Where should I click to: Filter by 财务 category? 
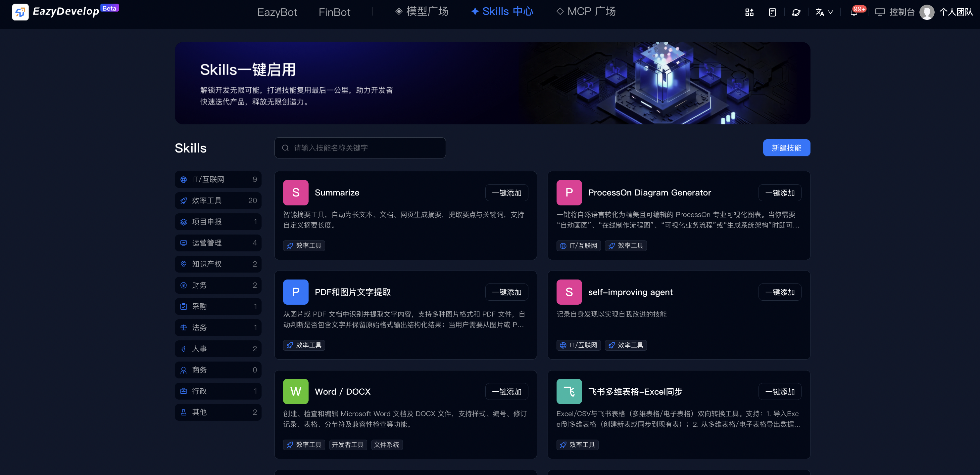pos(218,285)
